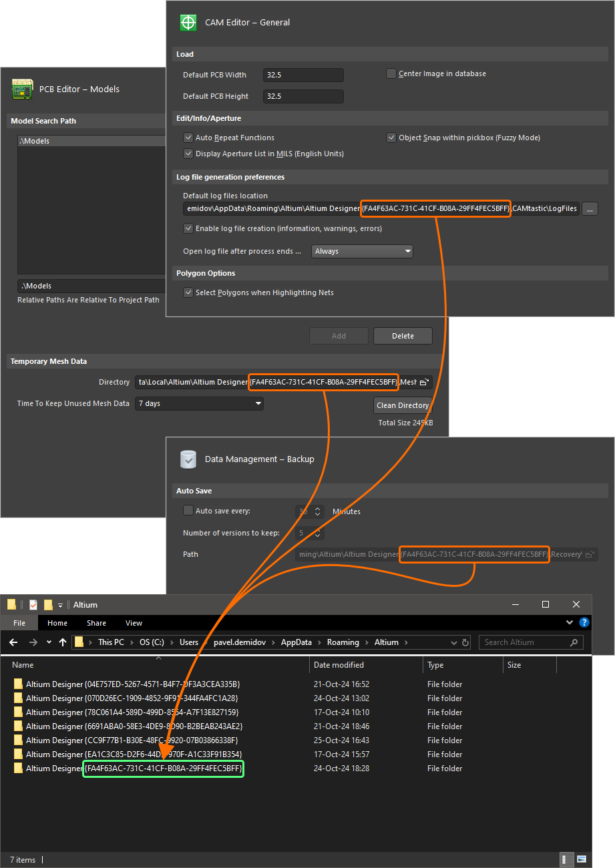Click the Data Management Backup disk icon

click(189, 459)
